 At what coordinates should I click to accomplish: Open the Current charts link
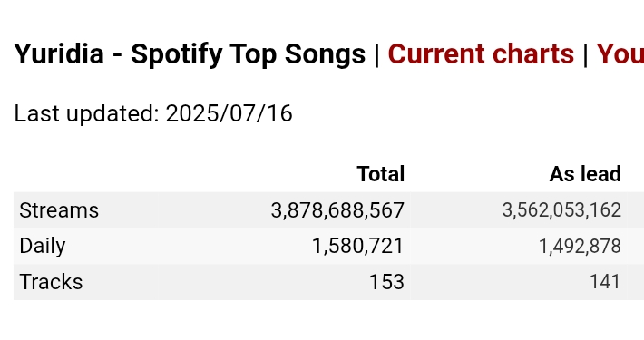click(x=481, y=53)
